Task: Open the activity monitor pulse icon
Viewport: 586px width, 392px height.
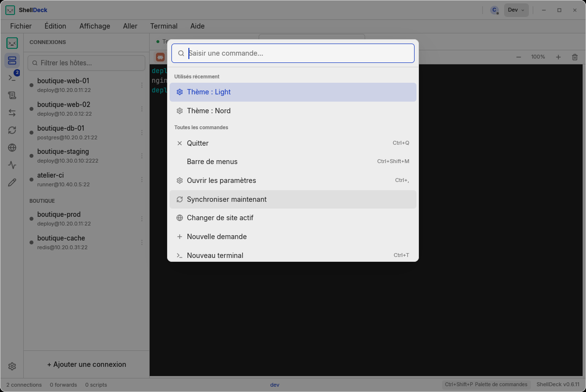Action: coord(12,165)
